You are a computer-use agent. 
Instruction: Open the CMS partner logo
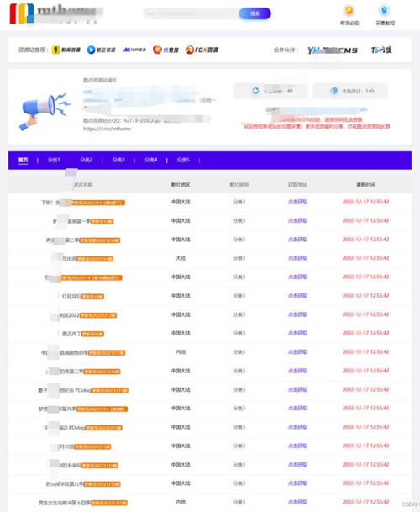pyautogui.click(x=332, y=50)
